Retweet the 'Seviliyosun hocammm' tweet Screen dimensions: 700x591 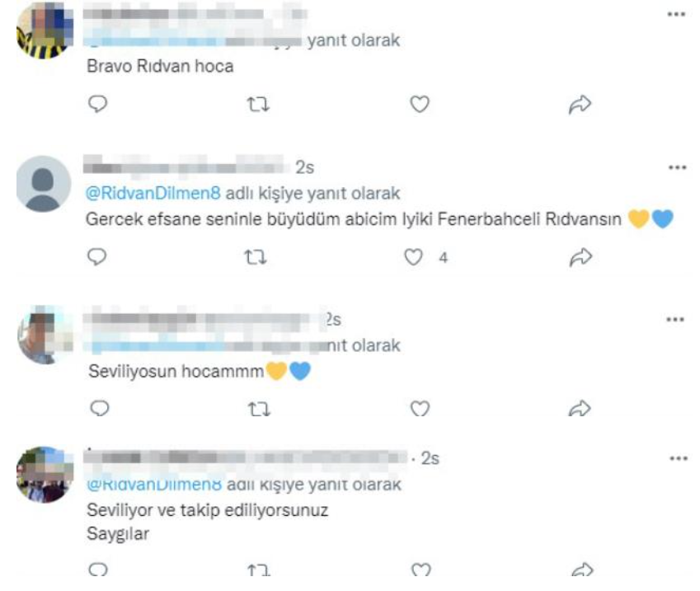click(259, 409)
